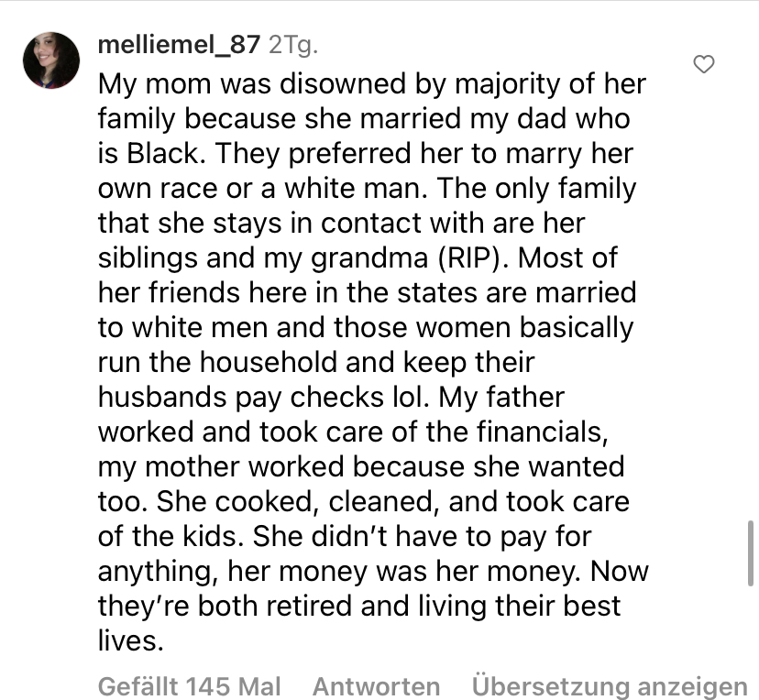Click the first line starting 'My mom was disowned'
Viewport: 759px width, 700px height.
click(372, 84)
